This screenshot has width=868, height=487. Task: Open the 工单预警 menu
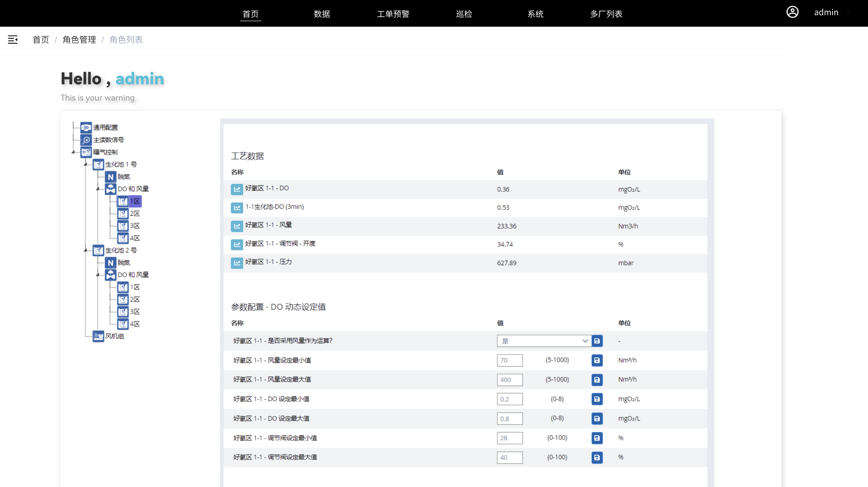point(393,14)
